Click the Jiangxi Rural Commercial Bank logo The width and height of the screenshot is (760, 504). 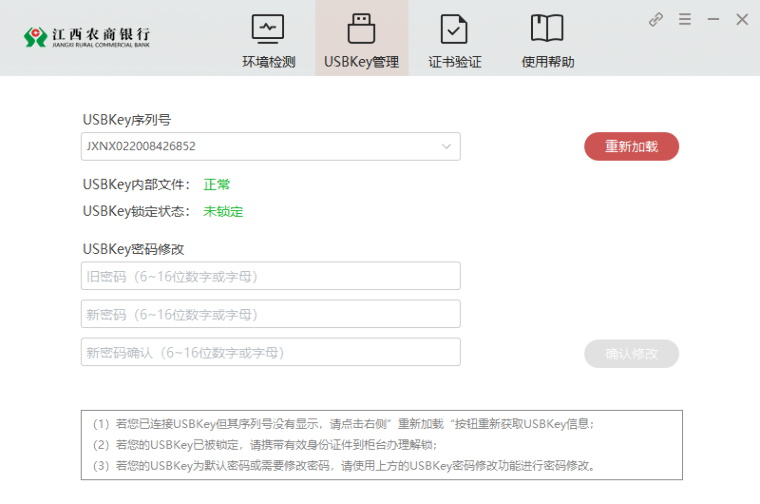pyautogui.click(x=87, y=38)
